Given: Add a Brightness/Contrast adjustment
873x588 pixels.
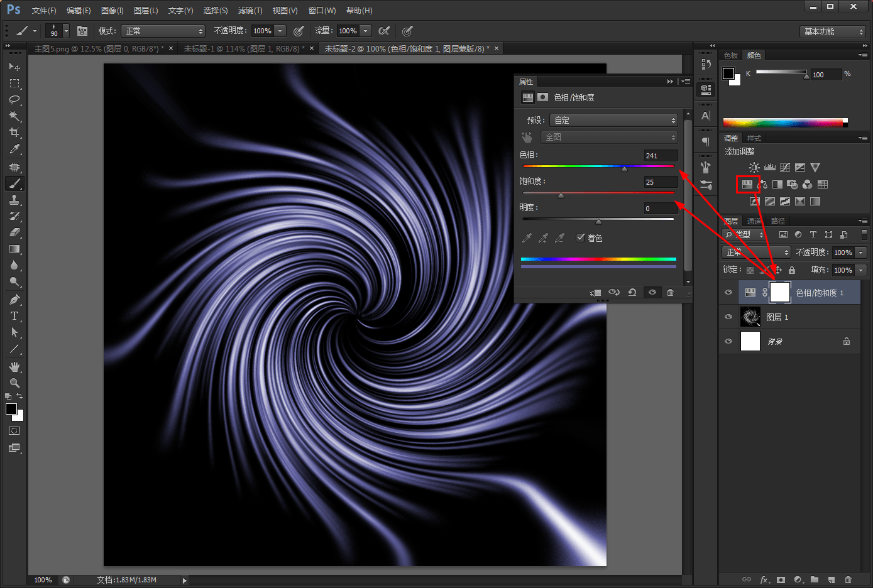Looking at the screenshot, I should 754,167.
